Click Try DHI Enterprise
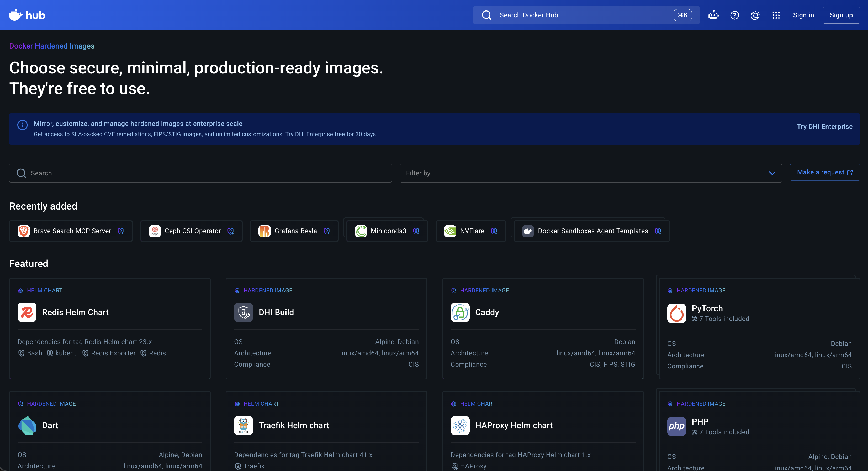The width and height of the screenshot is (868, 471). coord(824,127)
